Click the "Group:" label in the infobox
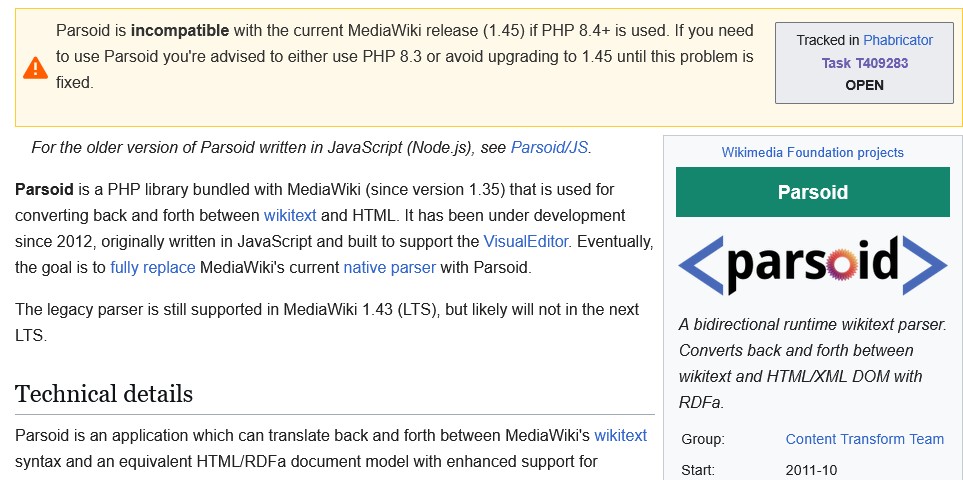This screenshot has height=480, width=963. [x=703, y=439]
